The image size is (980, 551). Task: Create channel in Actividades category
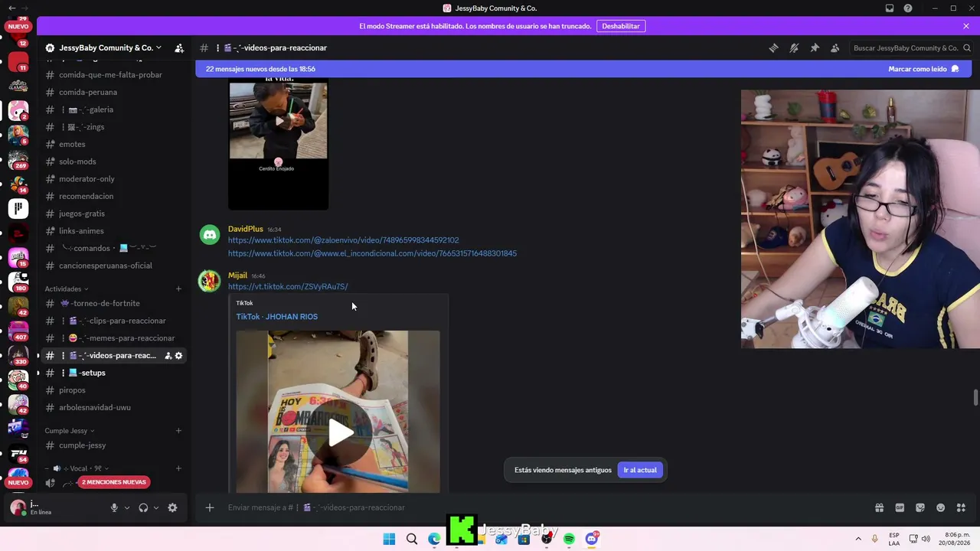pos(178,289)
